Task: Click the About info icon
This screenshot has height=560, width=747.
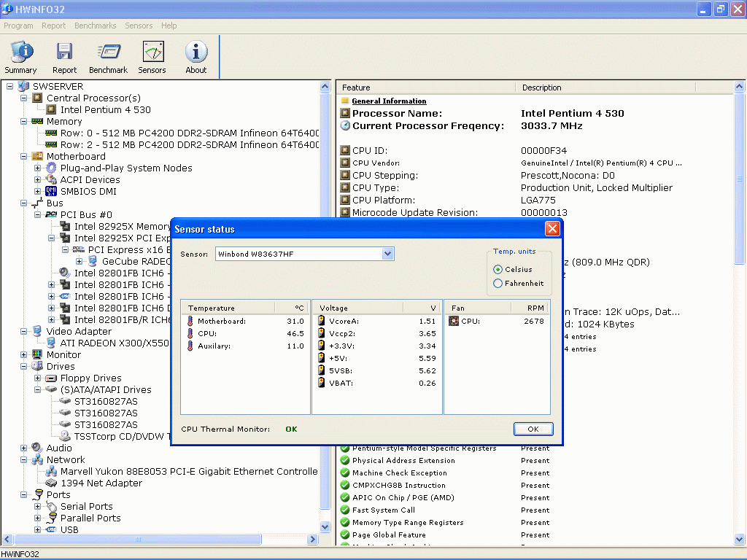Action: [196, 52]
